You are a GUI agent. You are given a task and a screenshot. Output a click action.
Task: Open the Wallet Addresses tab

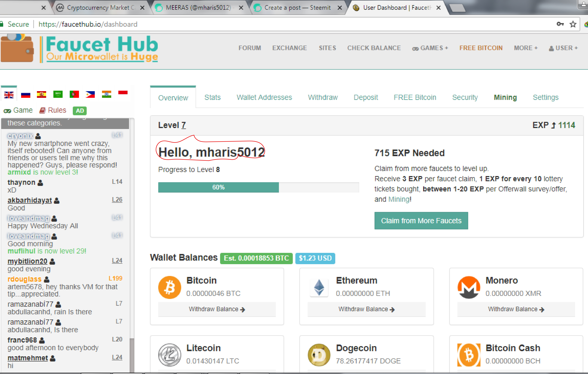[264, 98]
